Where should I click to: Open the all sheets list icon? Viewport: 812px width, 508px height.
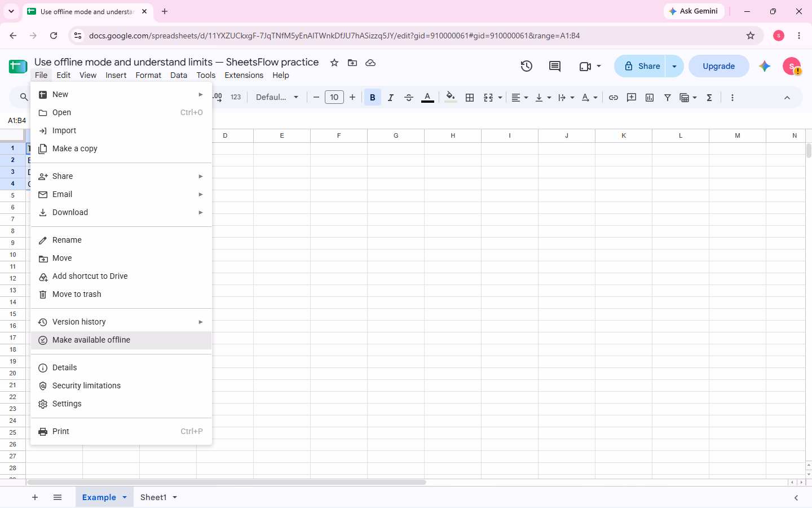pos(58,497)
